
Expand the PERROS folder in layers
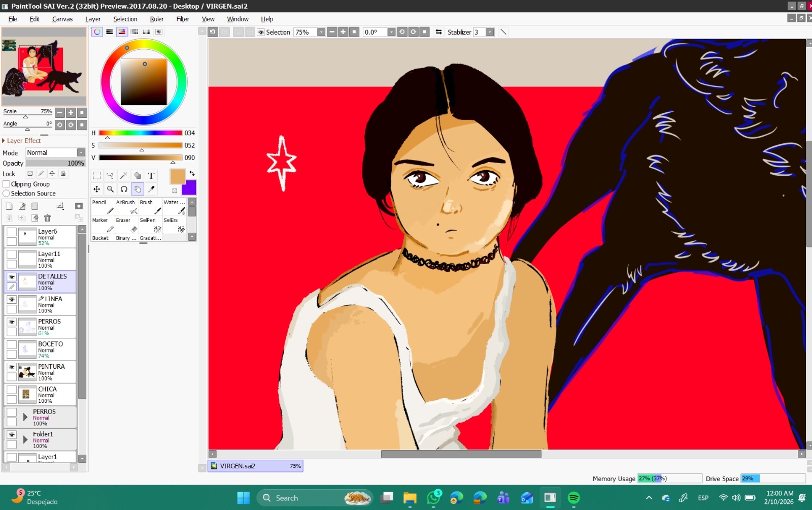25,417
